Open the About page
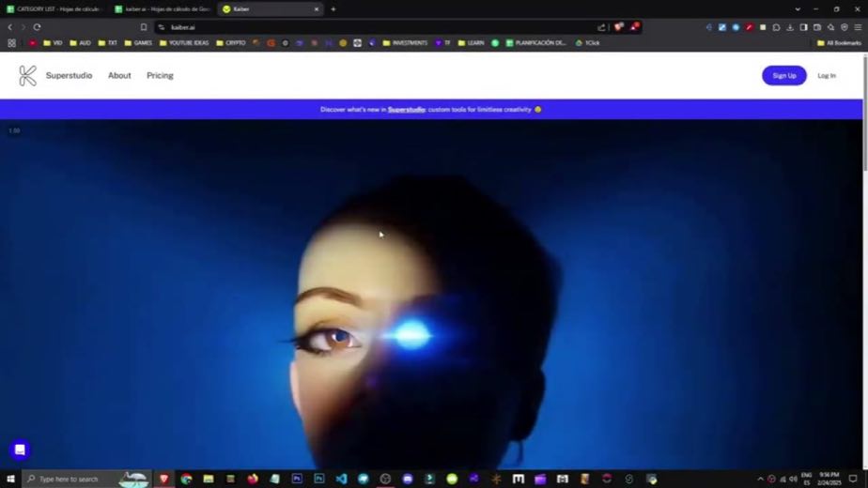The height and width of the screenshot is (488, 868). pos(119,76)
